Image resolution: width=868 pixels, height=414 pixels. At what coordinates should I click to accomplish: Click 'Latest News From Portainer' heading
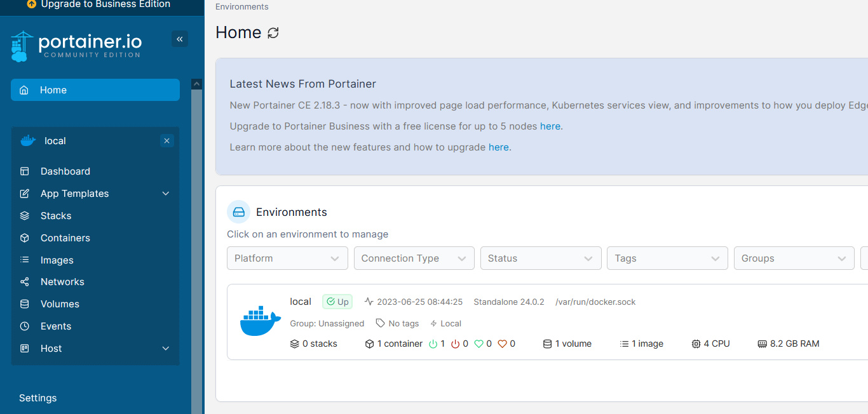coord(303,84)
